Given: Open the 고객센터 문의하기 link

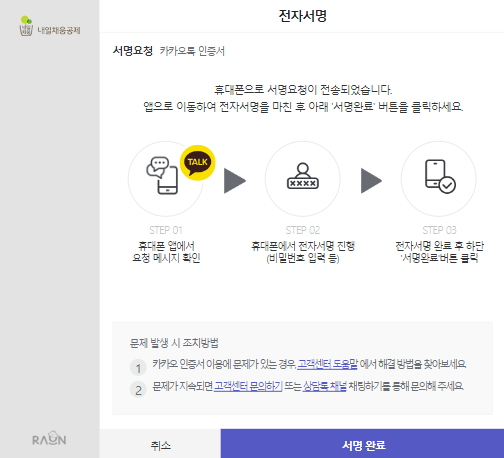Looking at the screenshot, I should (248, 386).
